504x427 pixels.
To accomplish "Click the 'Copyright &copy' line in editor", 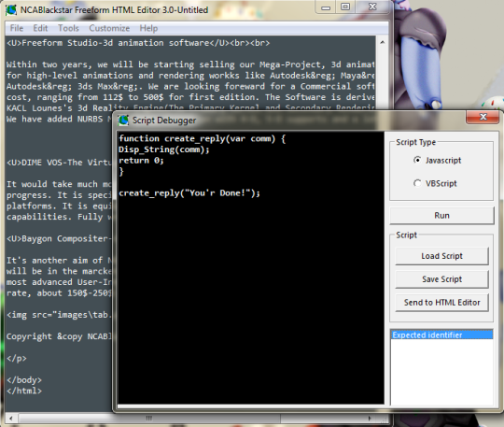I will (x=59, y=336).
